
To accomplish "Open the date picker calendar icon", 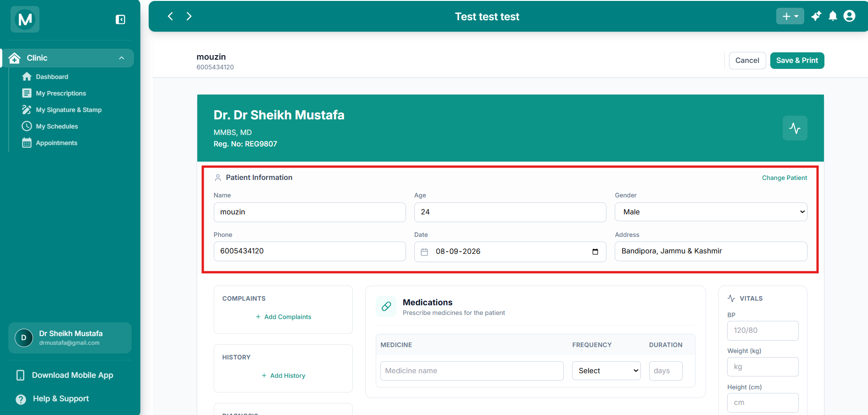I will pyautogui.click(x=595, y=252).
